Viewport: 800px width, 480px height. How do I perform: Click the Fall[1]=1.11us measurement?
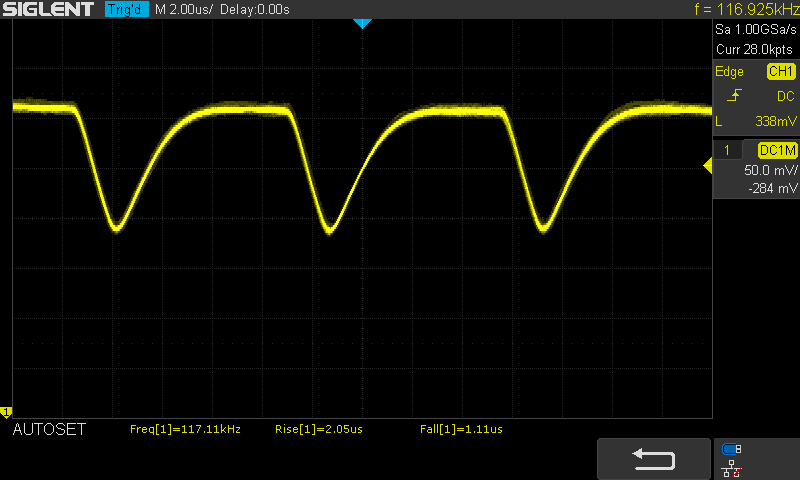point(461,430)
